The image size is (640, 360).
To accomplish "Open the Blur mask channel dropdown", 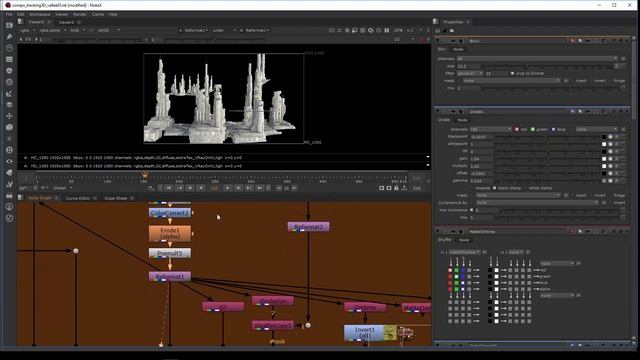I will click(x=512, y=81).
